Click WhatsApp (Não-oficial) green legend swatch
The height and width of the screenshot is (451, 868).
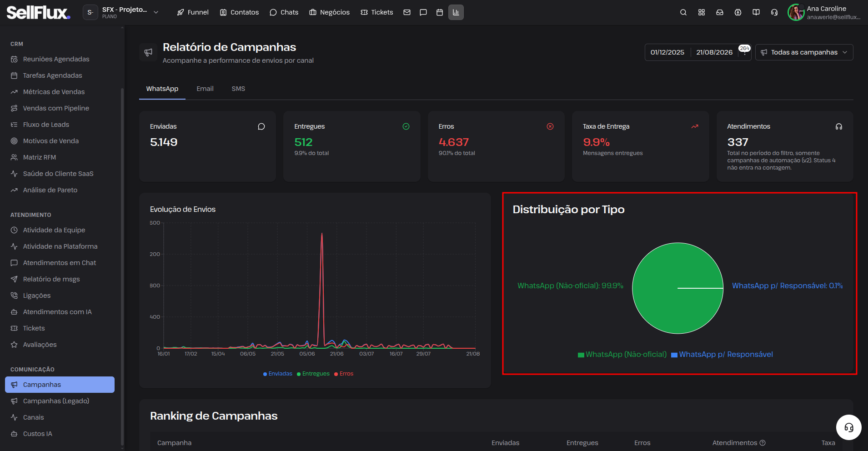[581, 355]
